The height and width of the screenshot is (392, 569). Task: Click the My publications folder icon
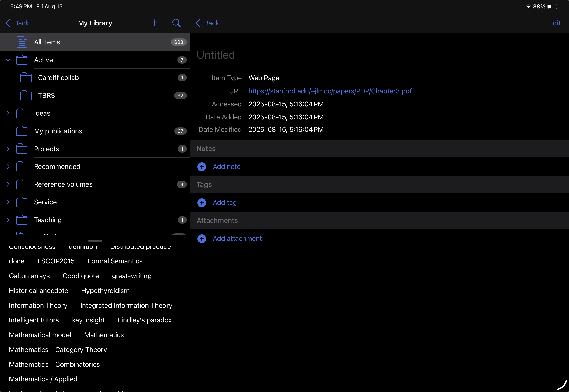tap(22, 131)
